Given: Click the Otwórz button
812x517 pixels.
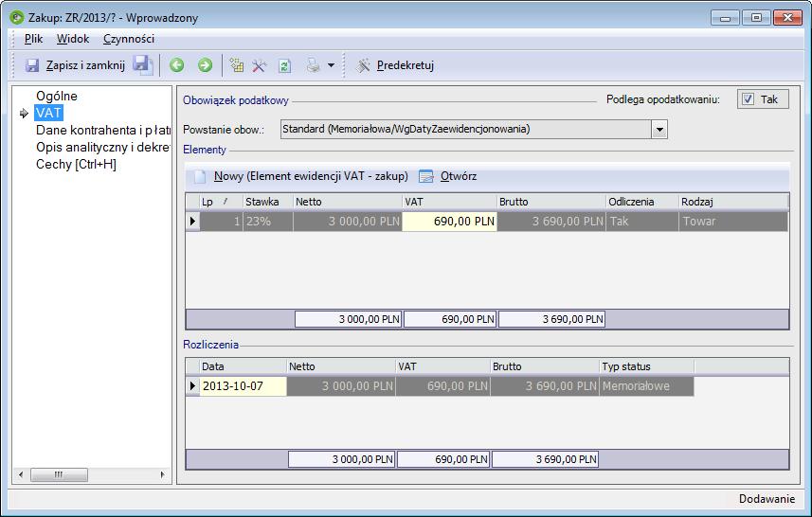Looking at the screenshot, I should [459, 176].
